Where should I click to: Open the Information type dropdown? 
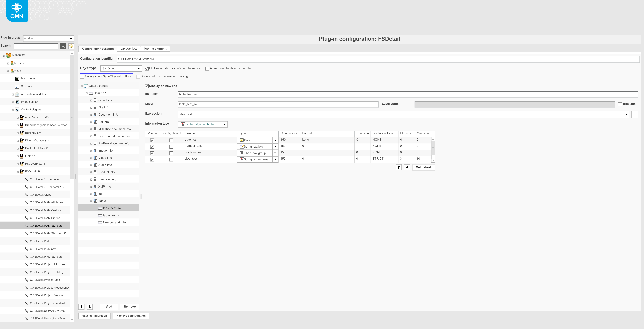click(x=225, y=124)
